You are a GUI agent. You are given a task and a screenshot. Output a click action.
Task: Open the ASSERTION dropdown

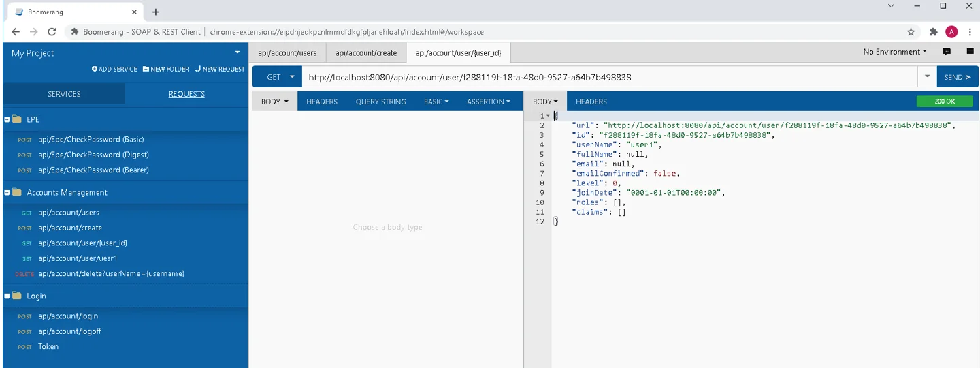click(489, 102)
